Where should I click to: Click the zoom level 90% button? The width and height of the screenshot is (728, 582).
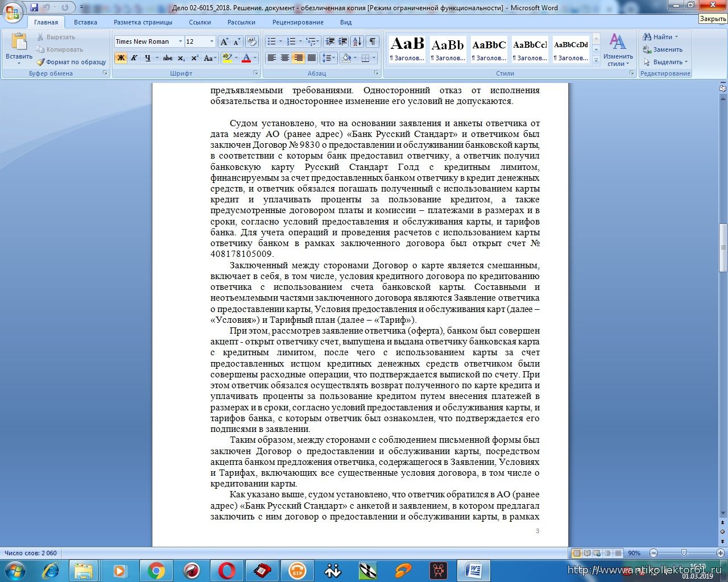pos(634,553)
